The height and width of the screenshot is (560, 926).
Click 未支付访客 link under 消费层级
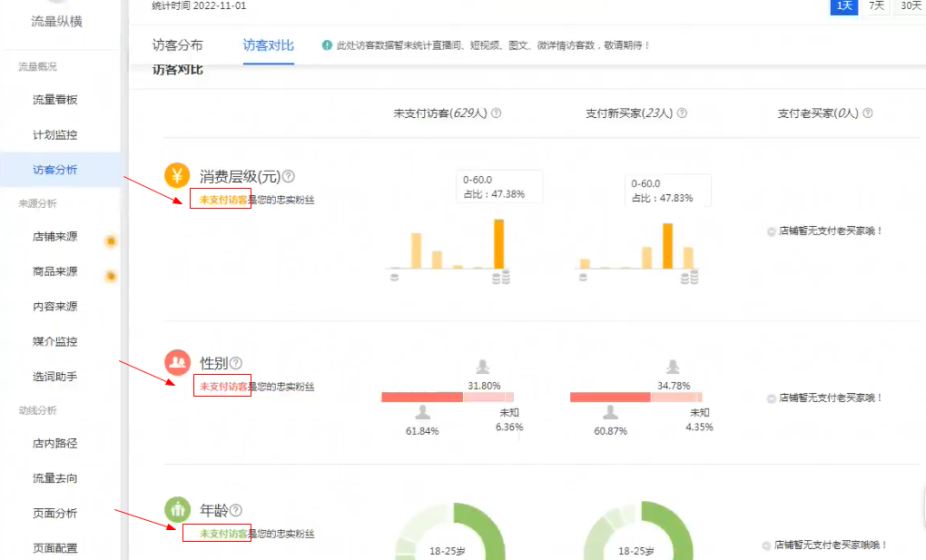pos(223,200)
